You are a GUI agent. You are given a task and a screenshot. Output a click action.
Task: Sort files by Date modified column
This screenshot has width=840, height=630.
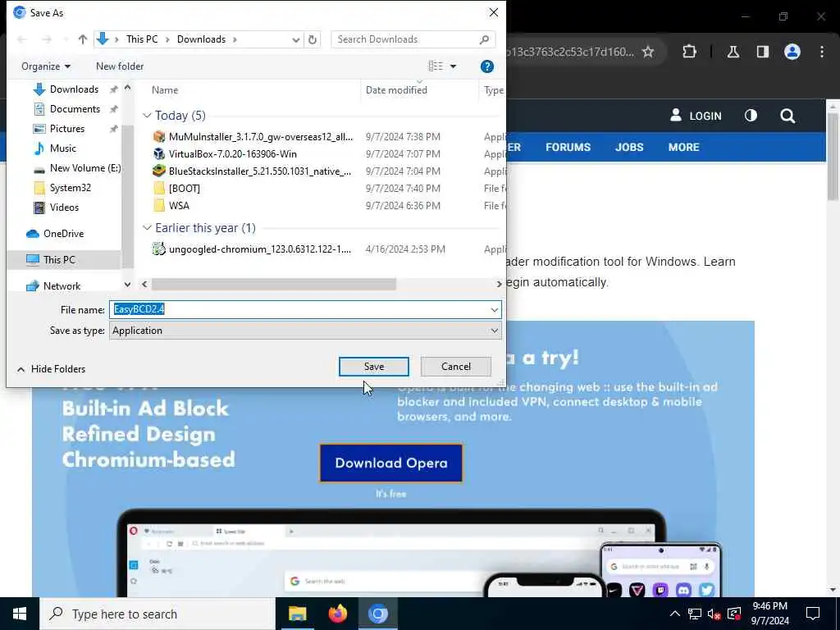(x=396, y=90)
